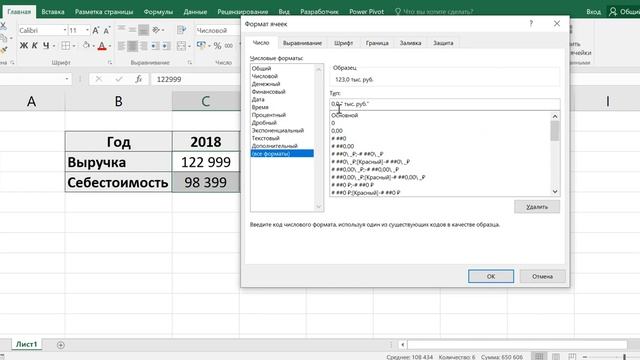
Task: Align text right in ribbon
Action: tap(143, 46)
